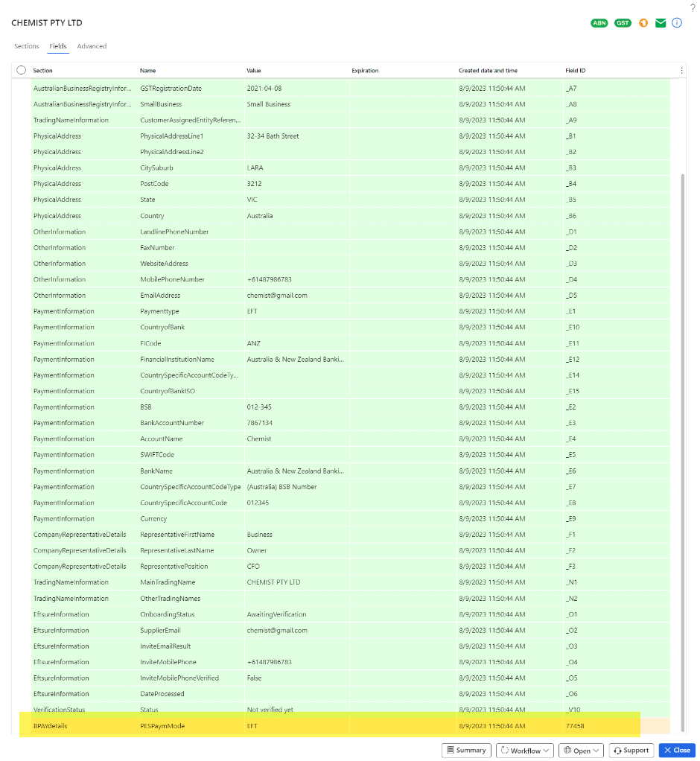Select the GSTRegistrationDate name cell
700x761 pixels.
(x=171, y=89)
